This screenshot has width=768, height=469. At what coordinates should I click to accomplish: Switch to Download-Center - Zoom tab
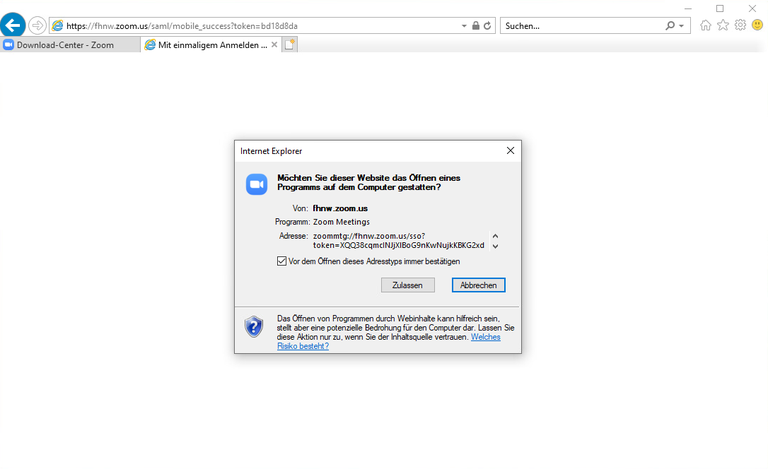click(70, 45)
